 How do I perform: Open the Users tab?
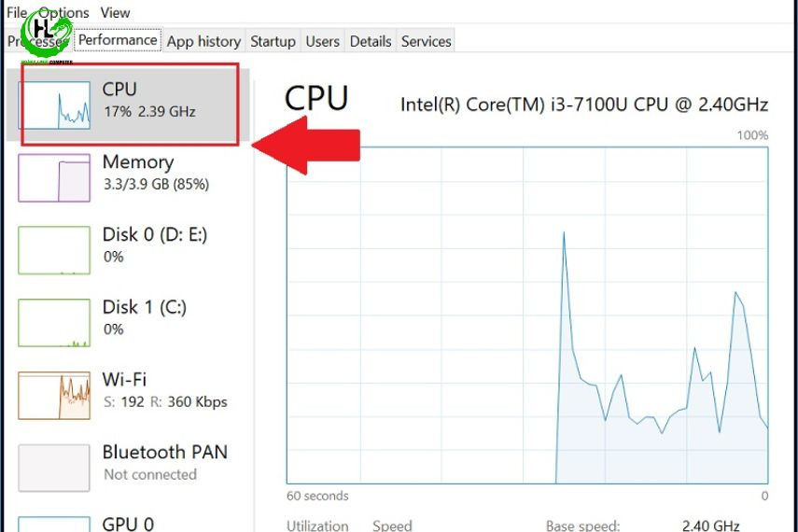point(323,41)
